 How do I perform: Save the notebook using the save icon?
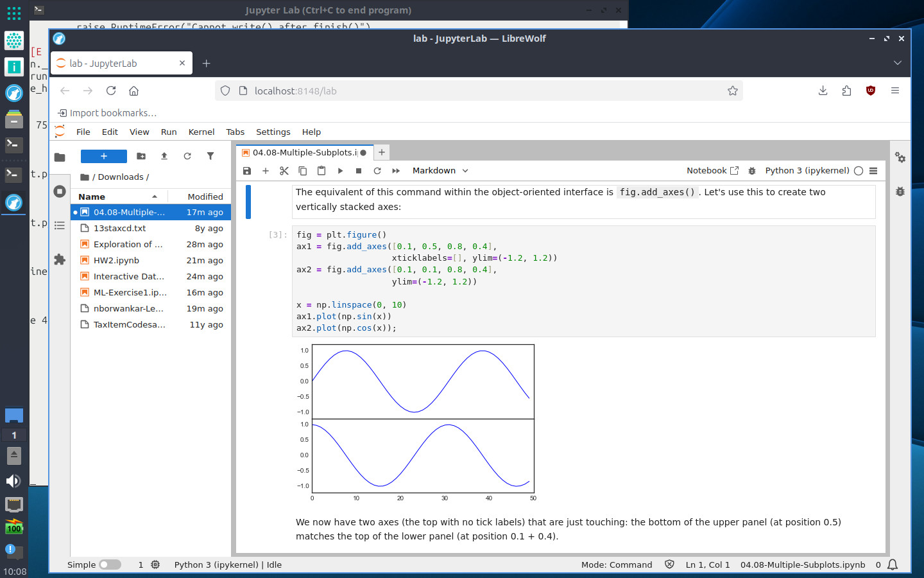[247, 170]
